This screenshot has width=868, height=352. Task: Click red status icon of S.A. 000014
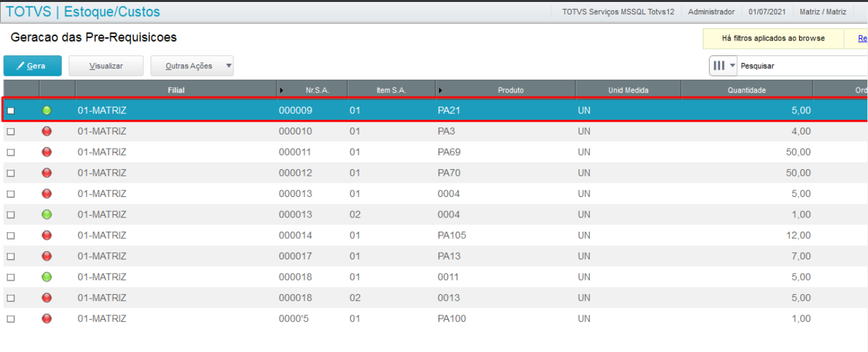(46, 236)
